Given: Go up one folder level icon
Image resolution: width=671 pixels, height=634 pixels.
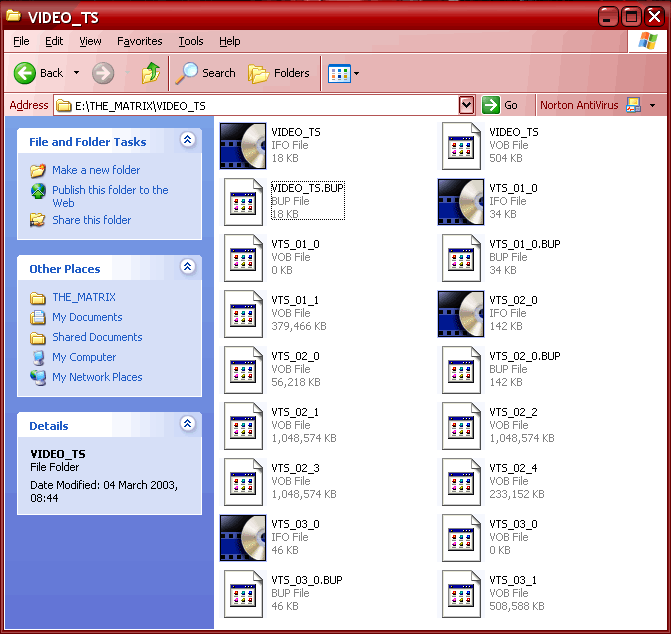Looking at the screenshot, I should coord(151,73).
